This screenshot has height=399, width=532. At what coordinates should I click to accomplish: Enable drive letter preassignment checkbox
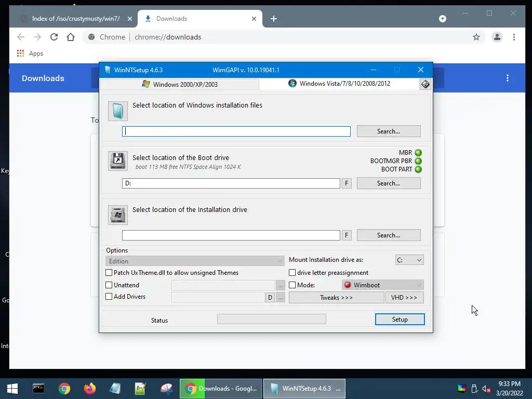(292, 272)
